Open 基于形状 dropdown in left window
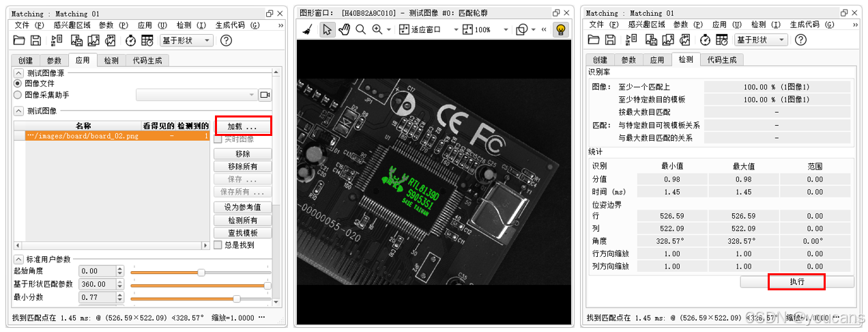The width and height of the screenshot is (868, 332). coord(186,40)
